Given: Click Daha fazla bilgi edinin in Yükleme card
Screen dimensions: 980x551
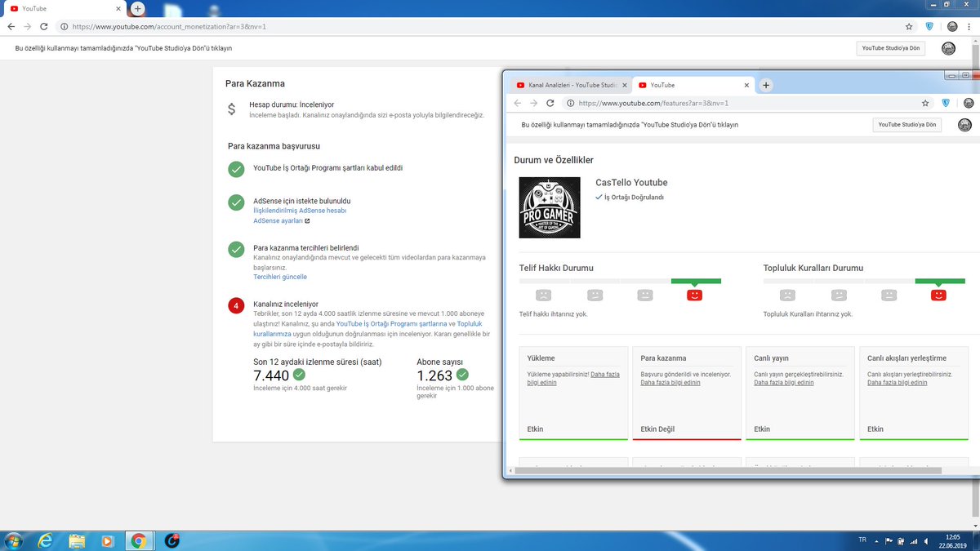Looking at the screenshot, I should pyautogui.click(x=575, y=378).
